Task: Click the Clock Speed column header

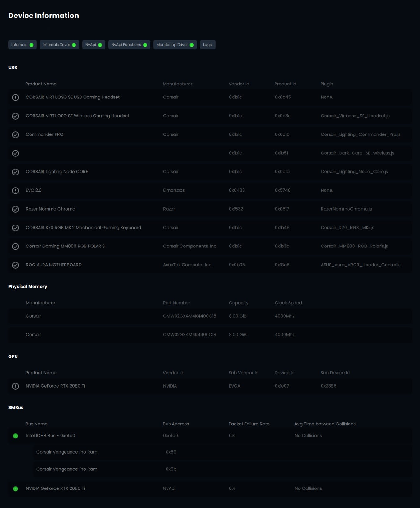Action: 288,303
